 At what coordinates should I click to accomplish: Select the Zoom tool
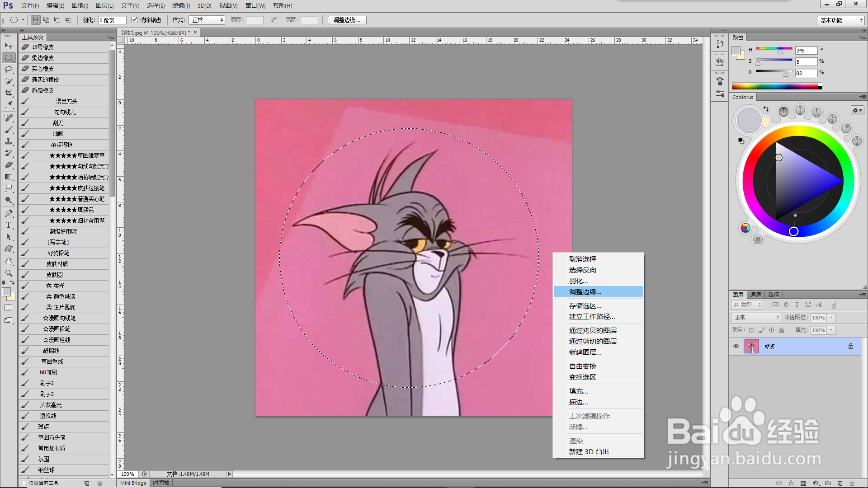coord(9,273)
